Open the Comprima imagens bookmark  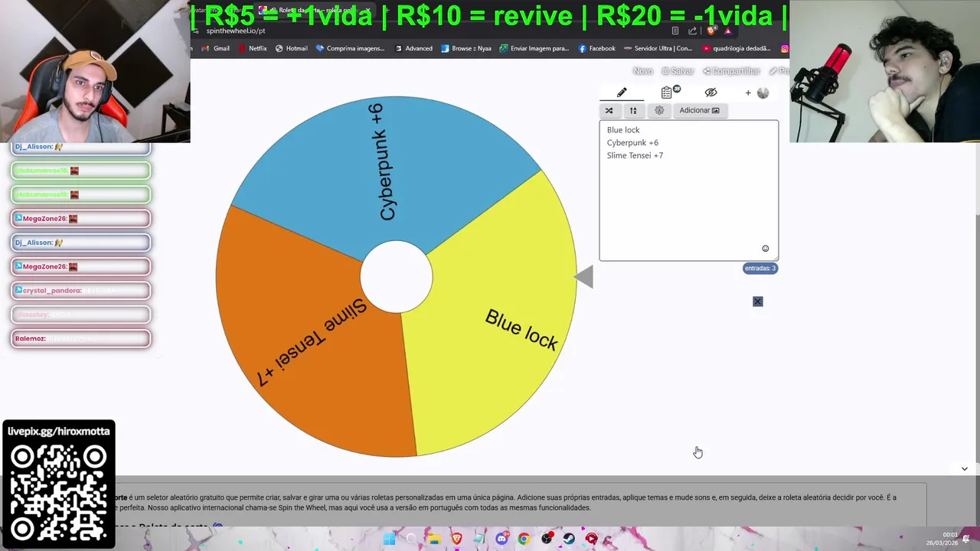coord(350,48)
